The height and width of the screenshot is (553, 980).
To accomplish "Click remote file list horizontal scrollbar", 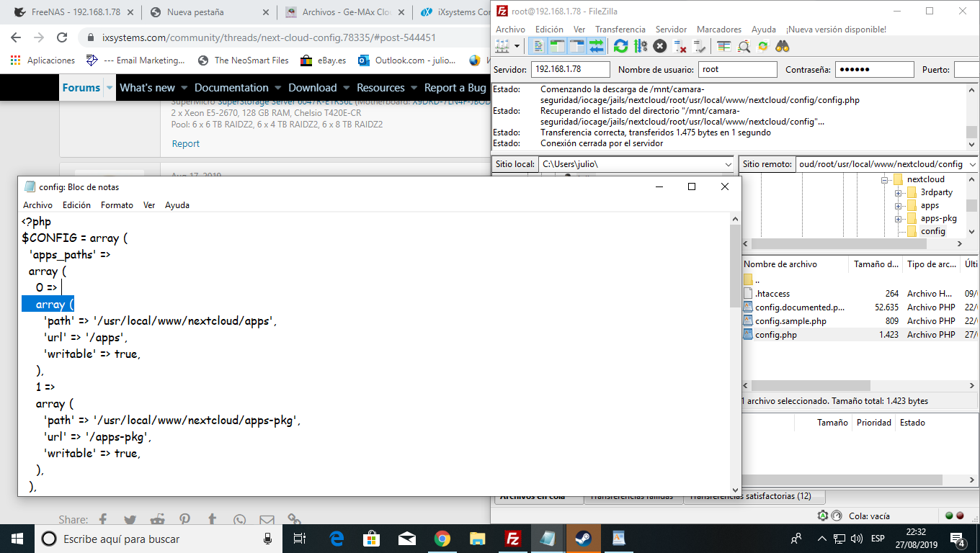I will pos(812,386).
